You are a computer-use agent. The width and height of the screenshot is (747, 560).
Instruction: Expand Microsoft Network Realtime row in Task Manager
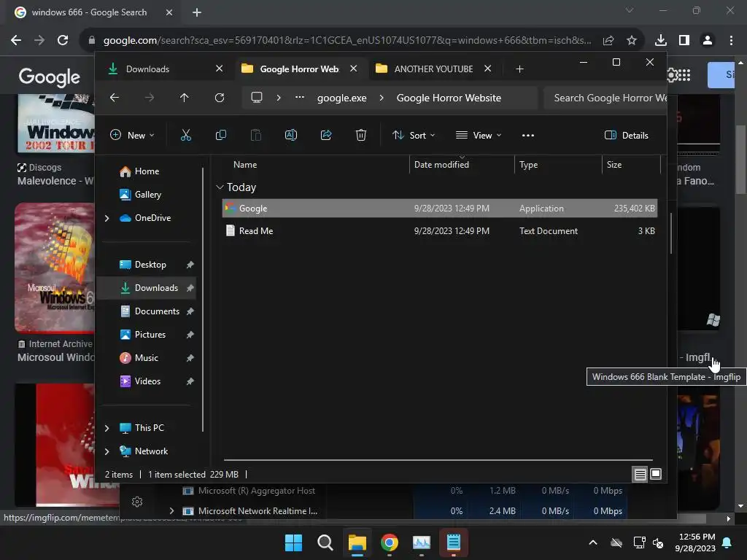point(171,511)
